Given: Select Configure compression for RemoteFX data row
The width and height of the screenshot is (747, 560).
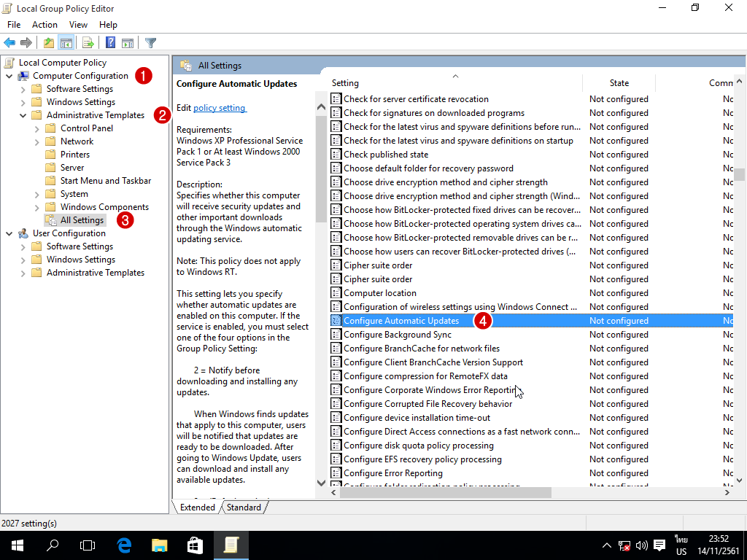Looking at the screenshot, I should pyautogui.click(x=531, y=376).
